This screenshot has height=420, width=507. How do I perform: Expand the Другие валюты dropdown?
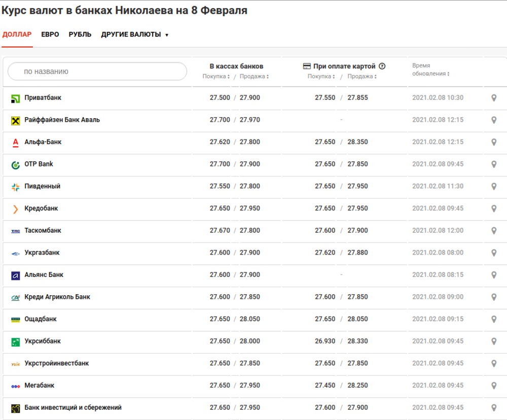[x=134, y=34]
